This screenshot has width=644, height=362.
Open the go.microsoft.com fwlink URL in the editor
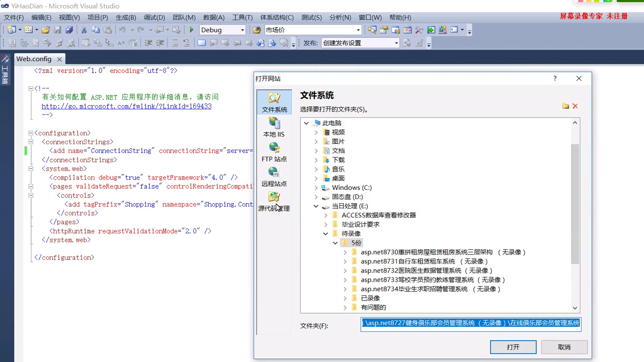[x=126, y=107]
